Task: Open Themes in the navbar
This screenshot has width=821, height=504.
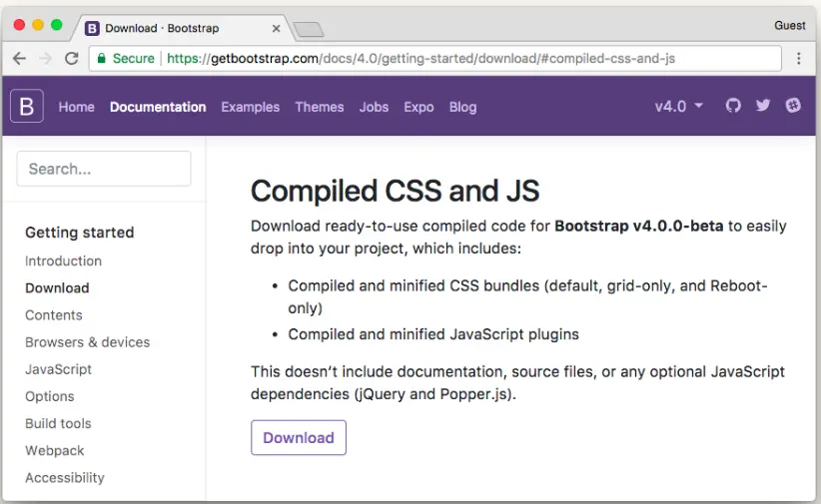Action: [x=320, y=107]
